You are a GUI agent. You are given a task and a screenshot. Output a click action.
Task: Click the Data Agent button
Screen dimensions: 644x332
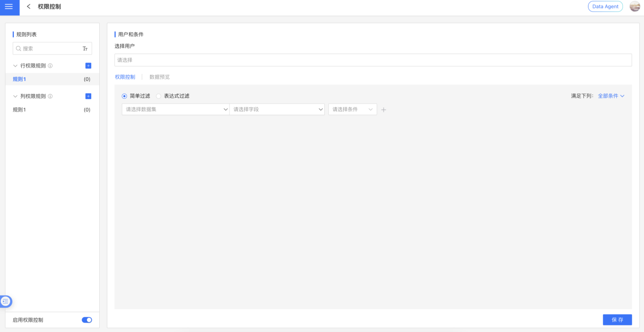(605, 7)
